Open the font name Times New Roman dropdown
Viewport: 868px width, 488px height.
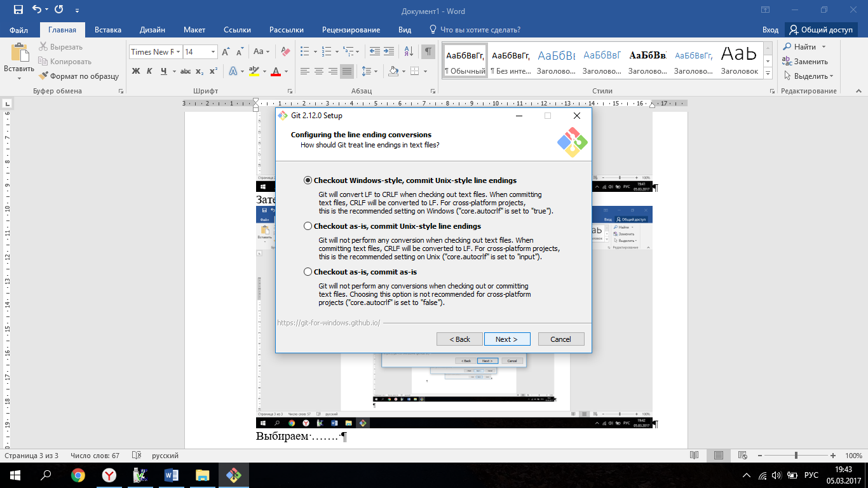point(179,52)
